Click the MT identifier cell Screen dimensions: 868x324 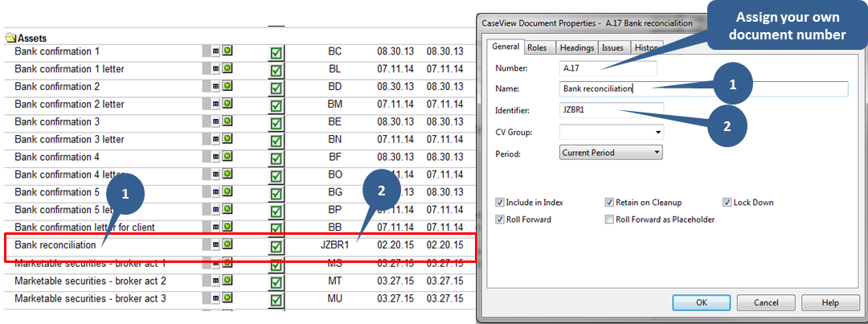[335, 281]
